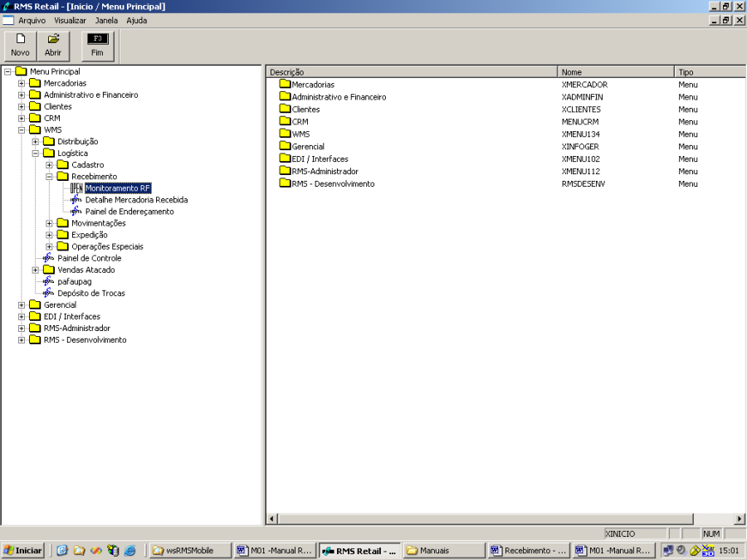747x560 pixels.
Task: Sort by the Descrição column header
Action: point(412,72)
